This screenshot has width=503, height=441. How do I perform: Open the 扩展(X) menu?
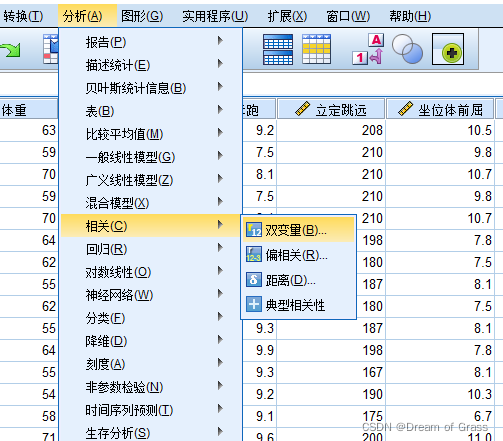[287, 16]
